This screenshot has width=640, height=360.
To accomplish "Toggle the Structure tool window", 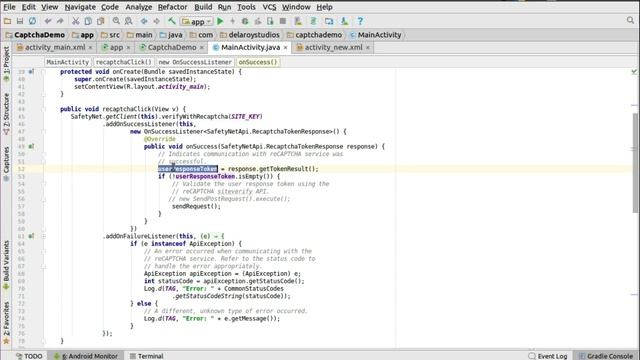I will click(6, 114).
